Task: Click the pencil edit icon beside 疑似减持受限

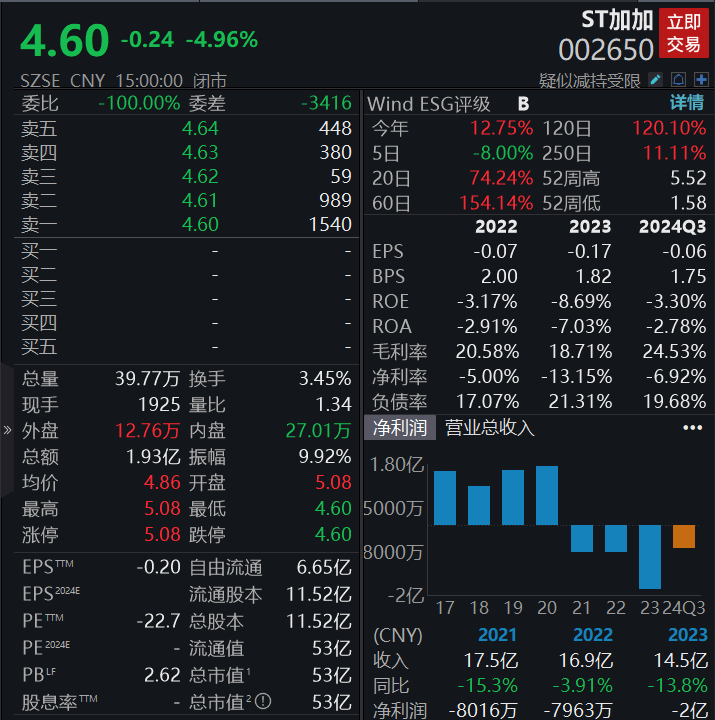Action: (655, 80)
